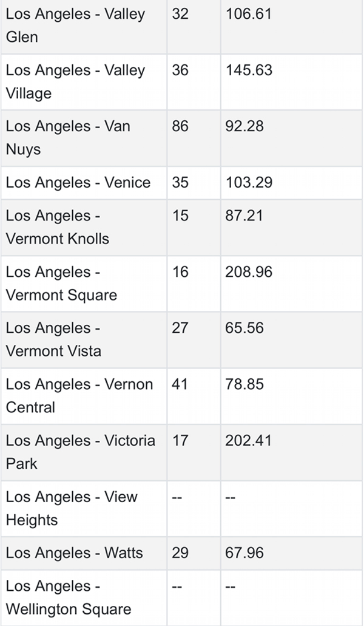
Task: Select the View Heights name cell
Action: tap(84, 509)
